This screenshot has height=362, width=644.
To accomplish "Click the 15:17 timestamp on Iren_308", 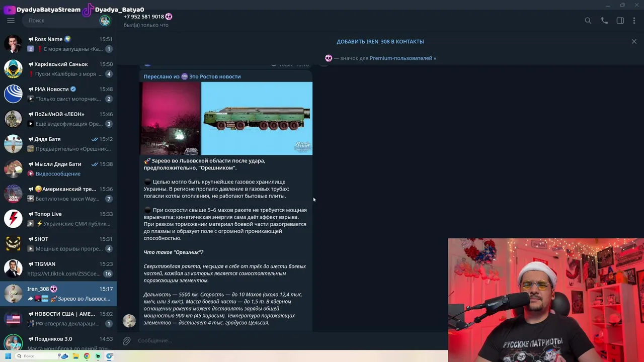I will pos(106,289).
